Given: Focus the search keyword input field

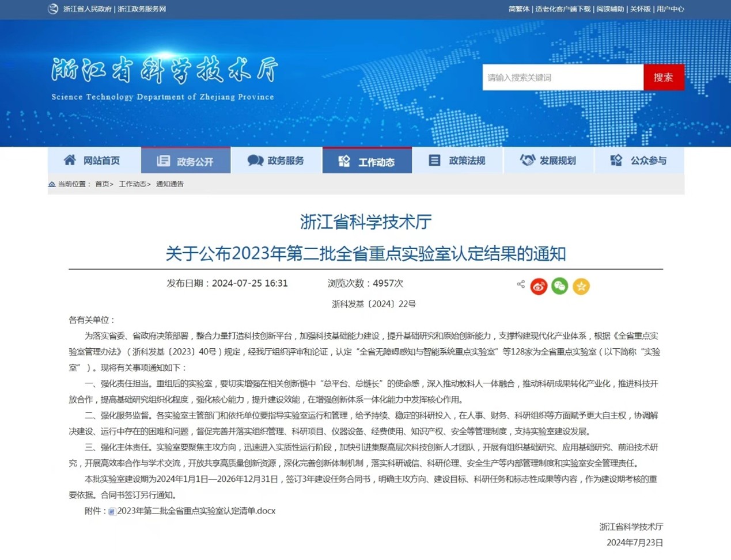Looking at the screenshot, I should click(x=563, y=77).
